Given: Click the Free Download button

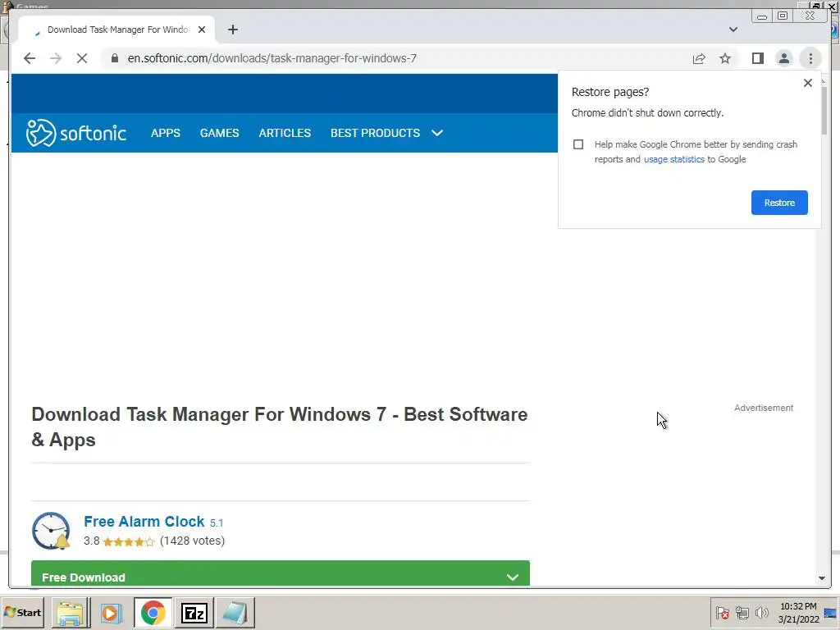Looking at the screenshot, I should click(x=281, y=573).
